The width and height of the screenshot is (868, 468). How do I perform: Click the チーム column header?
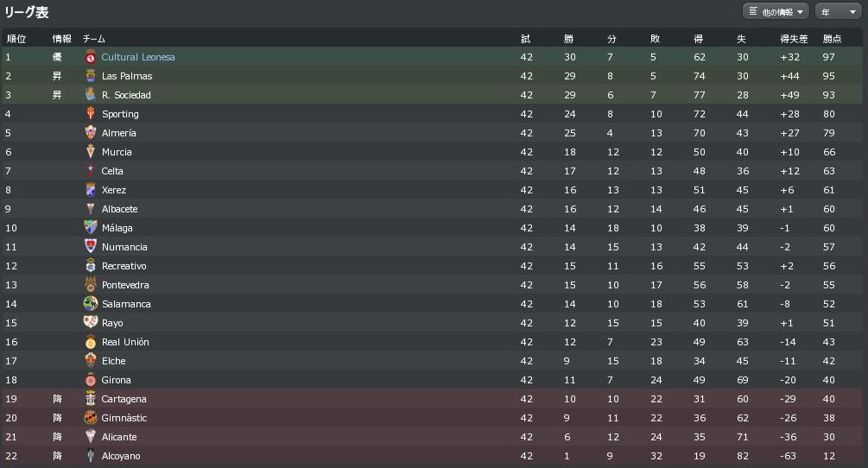93,39
